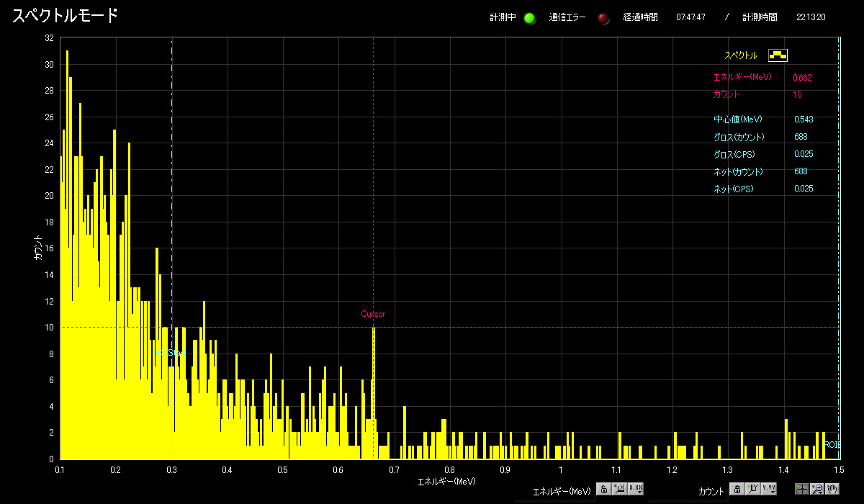Click the スペクトル legend label
Image resolution: width=864 pixels, height=504 pixels.
740,55
